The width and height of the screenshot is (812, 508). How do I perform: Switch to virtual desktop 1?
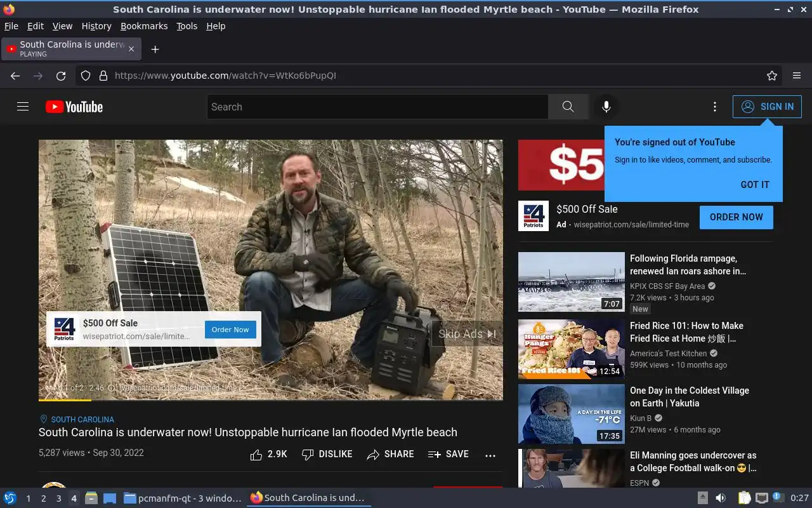click(x=28, y=498)
